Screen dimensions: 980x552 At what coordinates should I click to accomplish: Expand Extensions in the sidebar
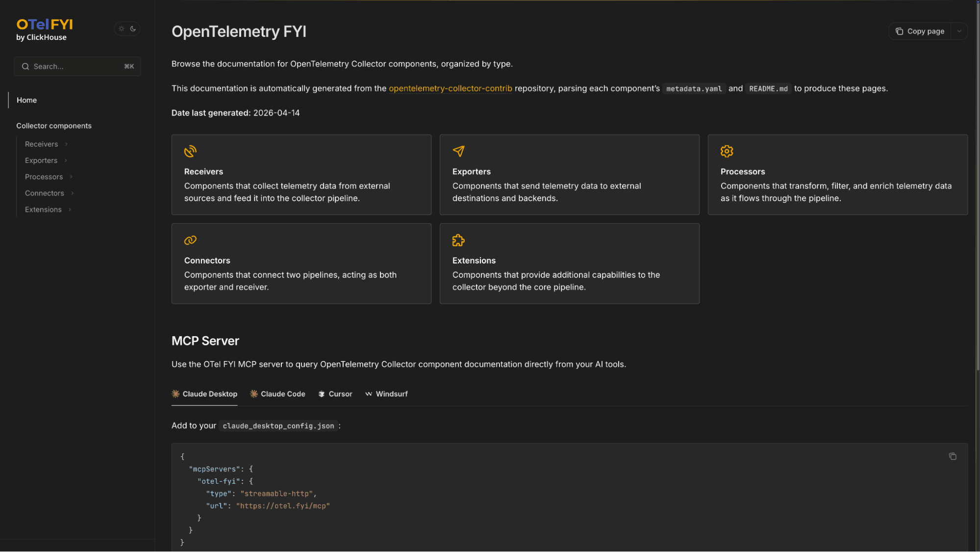click(x=70, y=210)
